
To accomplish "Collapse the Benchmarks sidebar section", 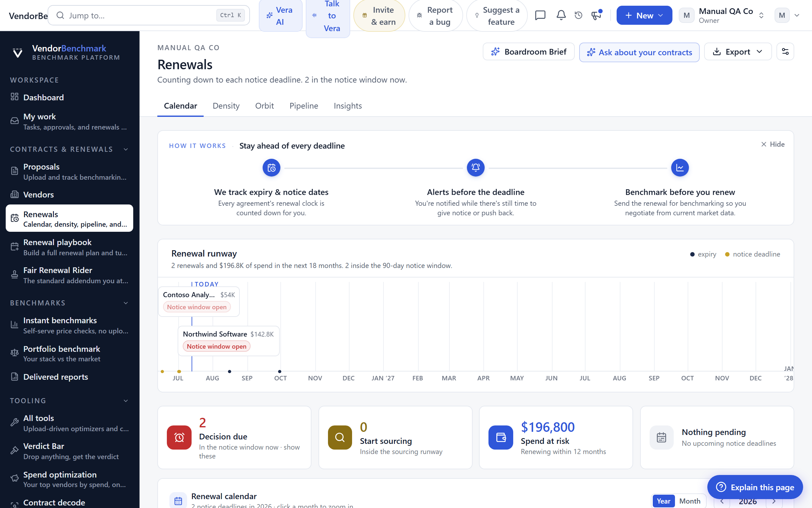I will coord(126,303).
